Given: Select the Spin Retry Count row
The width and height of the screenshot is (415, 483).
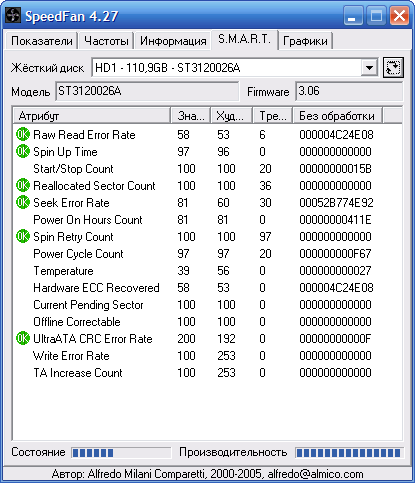Looking at the screenshot, I should (x=207, y=237).
